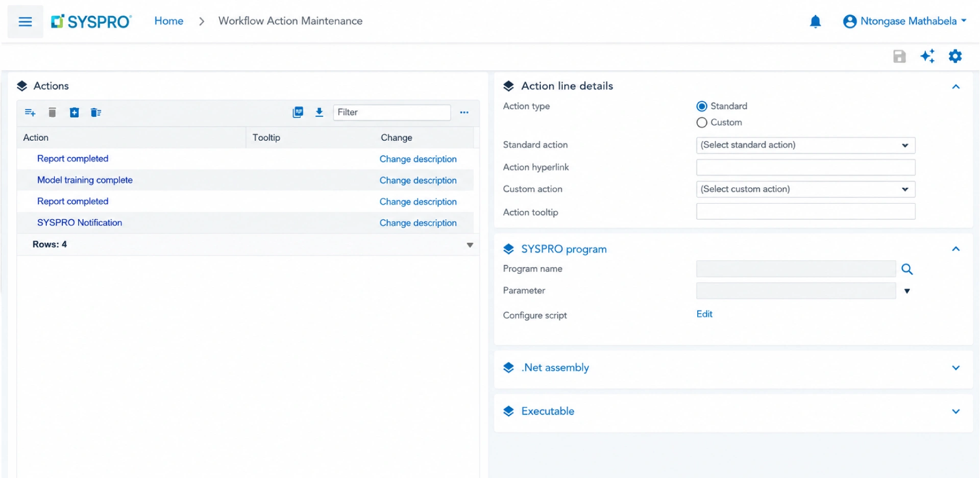This screenshot has width=980, height=478.
Task: Open the hamburger navigation menu
Action: pos(25,21)
